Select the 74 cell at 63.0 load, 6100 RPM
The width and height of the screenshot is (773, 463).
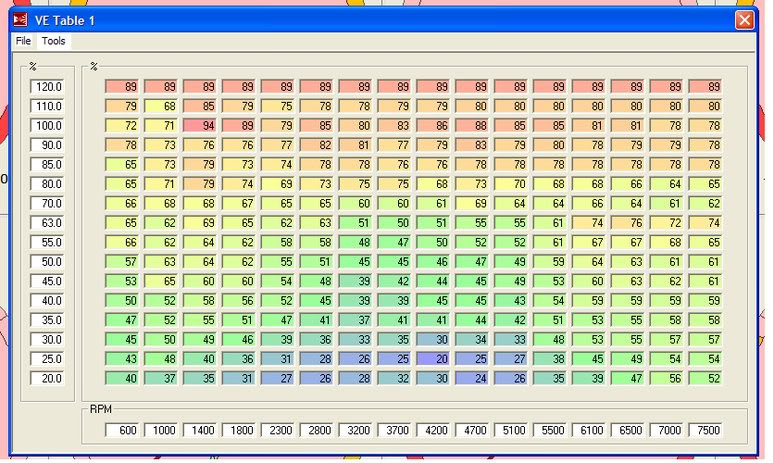(589, 223)
